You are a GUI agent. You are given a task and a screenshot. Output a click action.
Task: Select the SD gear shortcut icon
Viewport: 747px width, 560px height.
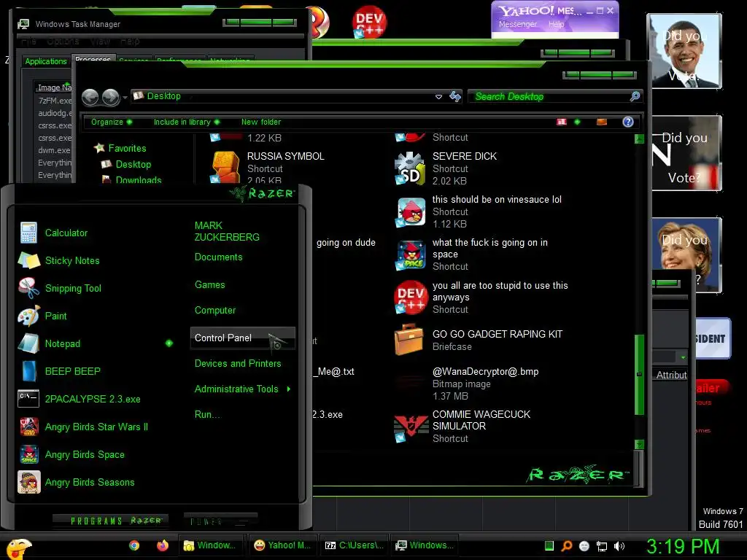[410, 168]
